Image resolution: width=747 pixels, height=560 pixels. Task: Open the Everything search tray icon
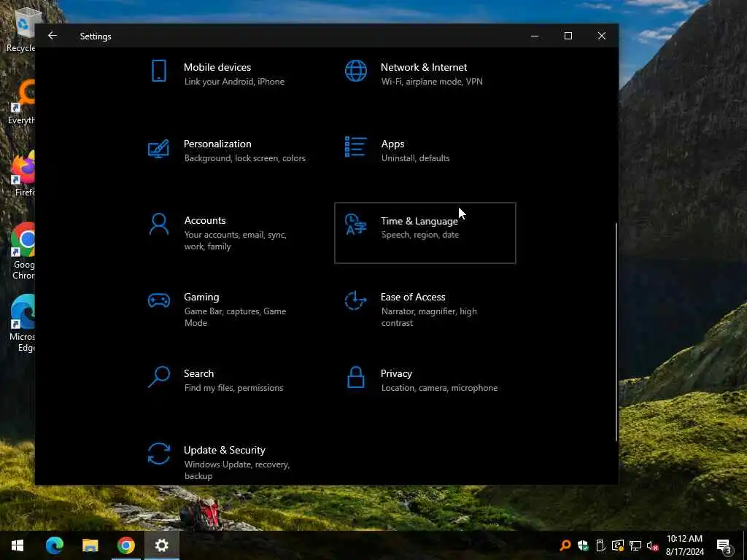tap(565, 545)
